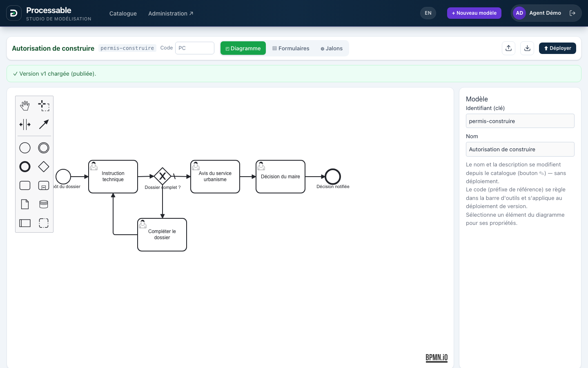Create a group from palette
The image size is (588, 368).
click(x=44, y=223)
